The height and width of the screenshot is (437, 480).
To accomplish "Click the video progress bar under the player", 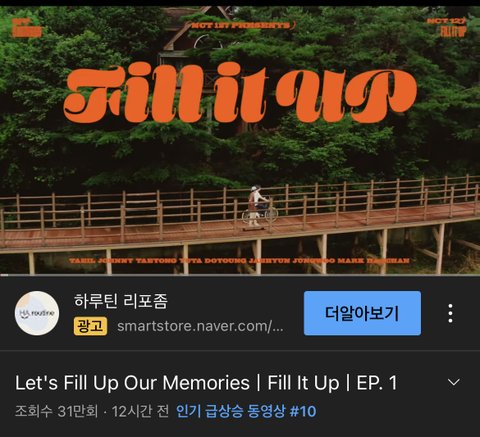I will point(240,275).
